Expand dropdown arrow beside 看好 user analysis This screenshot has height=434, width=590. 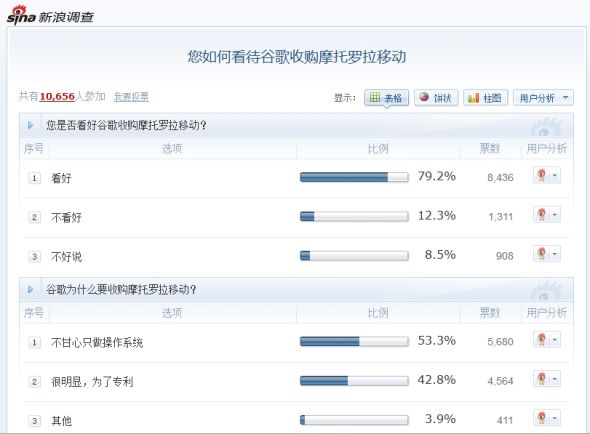click(x=555, y=175)
